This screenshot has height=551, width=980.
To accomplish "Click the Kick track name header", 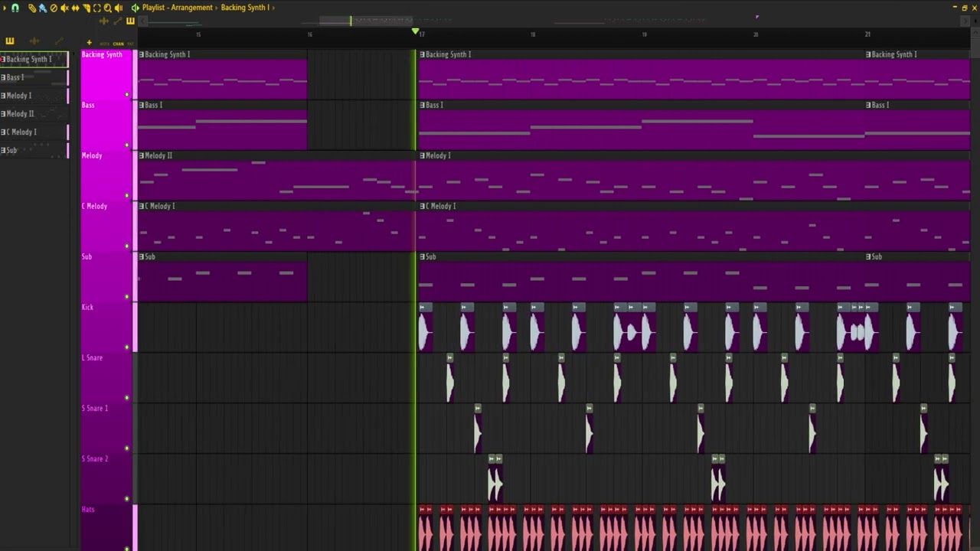I will (87, 308).
